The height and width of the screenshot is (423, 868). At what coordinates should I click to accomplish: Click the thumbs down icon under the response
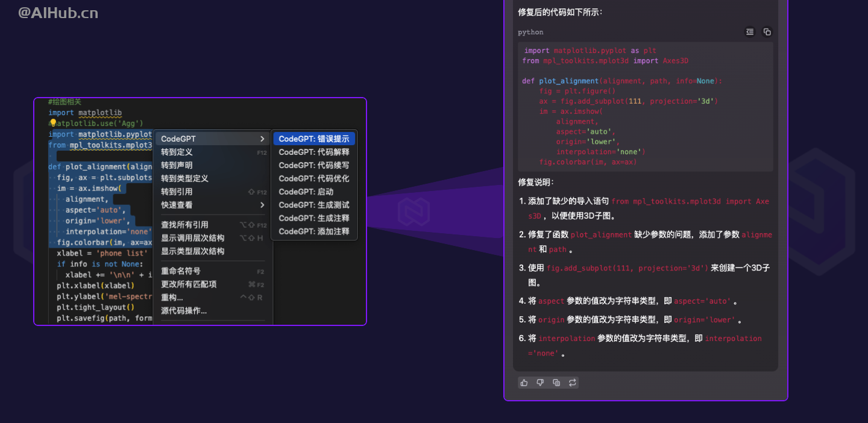pyautogui.click(x=540, y=382)
